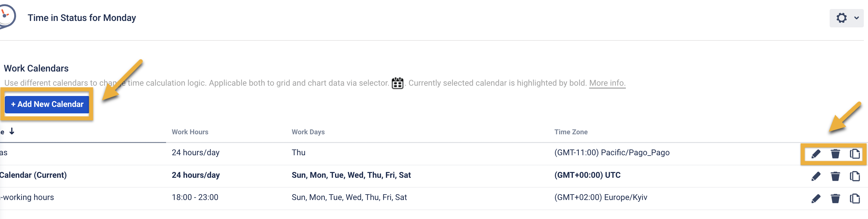Duplicate the Europe/Kyiv working hours calendar
This screenshot has width=868, height=219.
854,199
